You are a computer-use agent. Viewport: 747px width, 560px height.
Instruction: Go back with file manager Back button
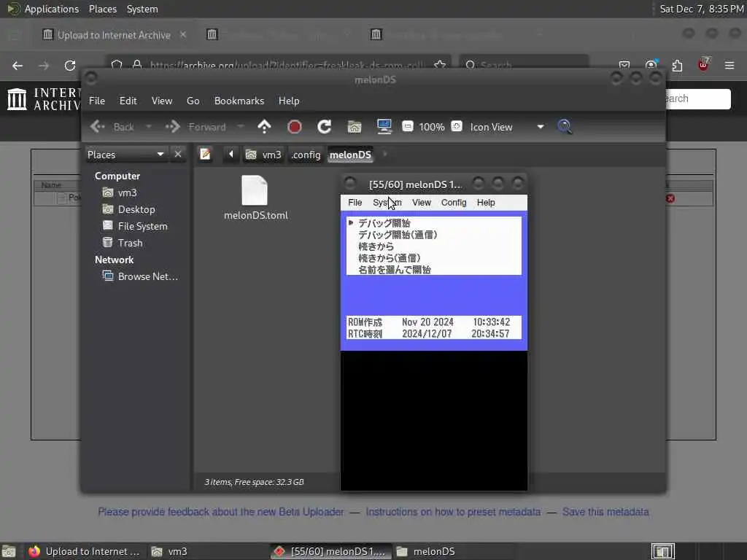pos(112,127)
